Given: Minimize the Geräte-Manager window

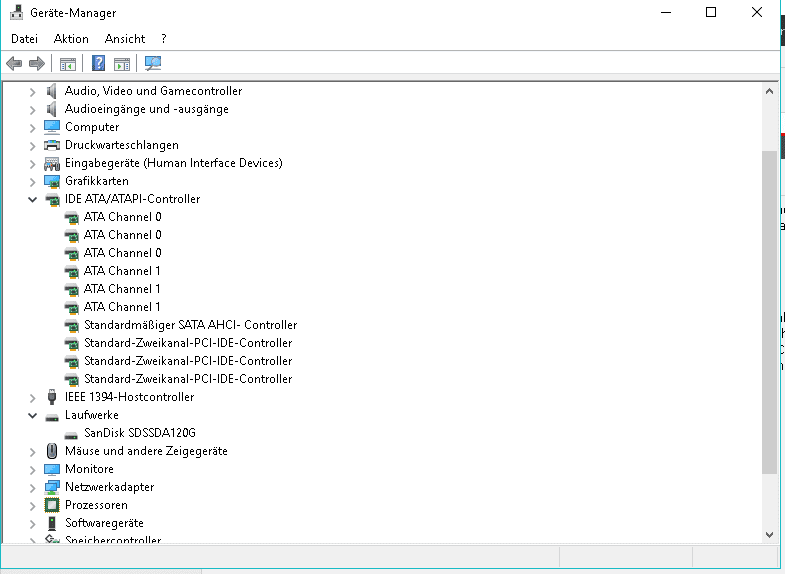Looking at the screenshot, I should coord(666,12).
